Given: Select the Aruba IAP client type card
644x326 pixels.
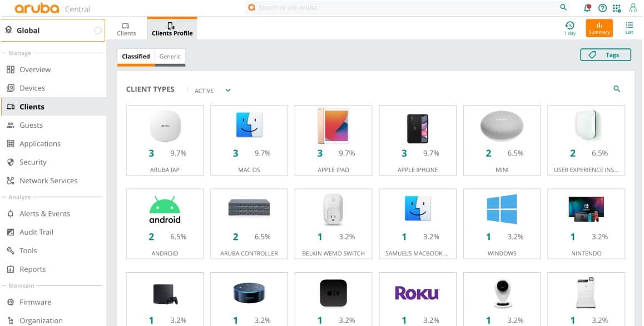Looking at the screenshot, I should (x=165, y=141).
